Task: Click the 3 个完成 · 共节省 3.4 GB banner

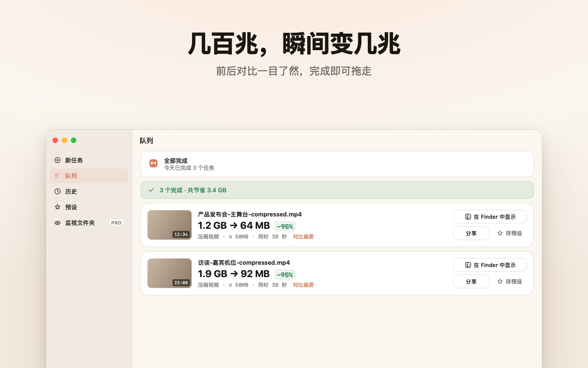Action: 337,190
